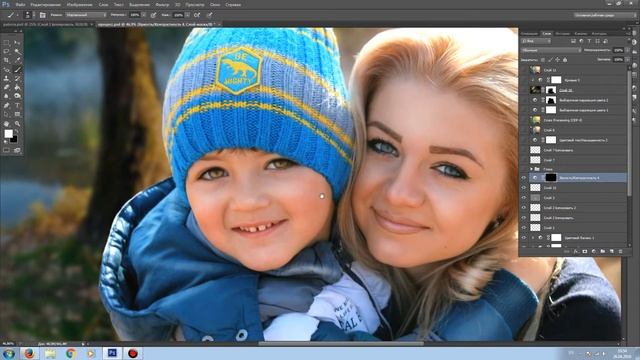Create a new group folder icon
640x360 pixels.
point(602,251)
